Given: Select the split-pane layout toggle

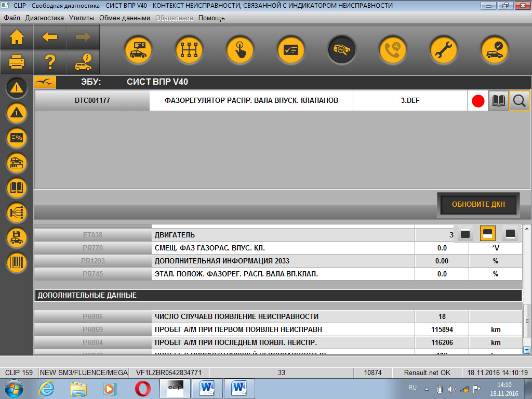Looking at the screenshot, I should pos(487,234).
